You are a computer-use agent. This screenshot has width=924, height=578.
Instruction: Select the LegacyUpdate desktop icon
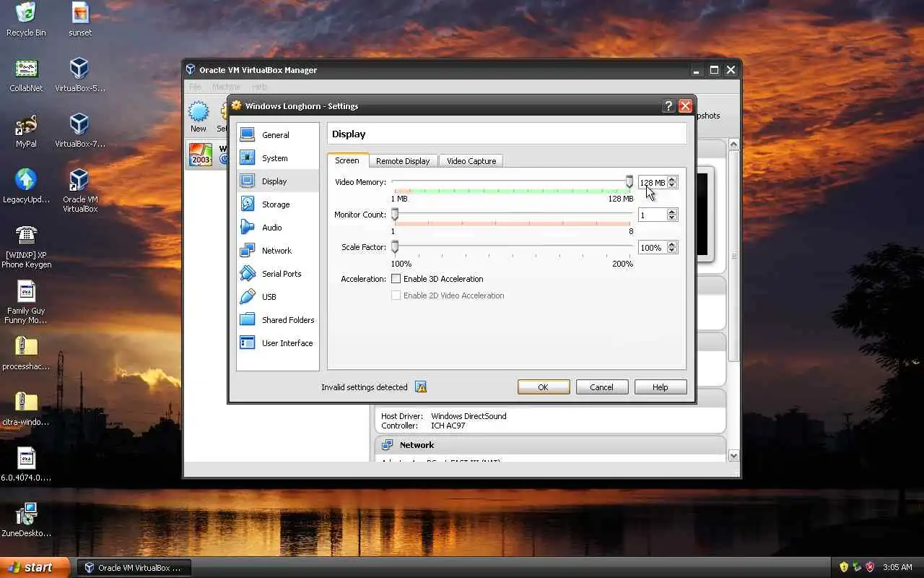click(x=26, y=186)
